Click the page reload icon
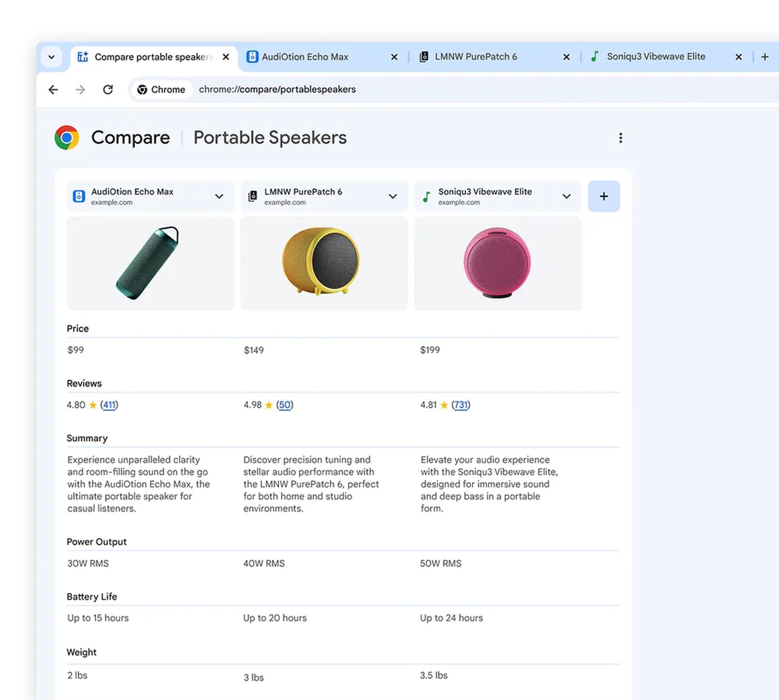 click(x=108, y=89)
